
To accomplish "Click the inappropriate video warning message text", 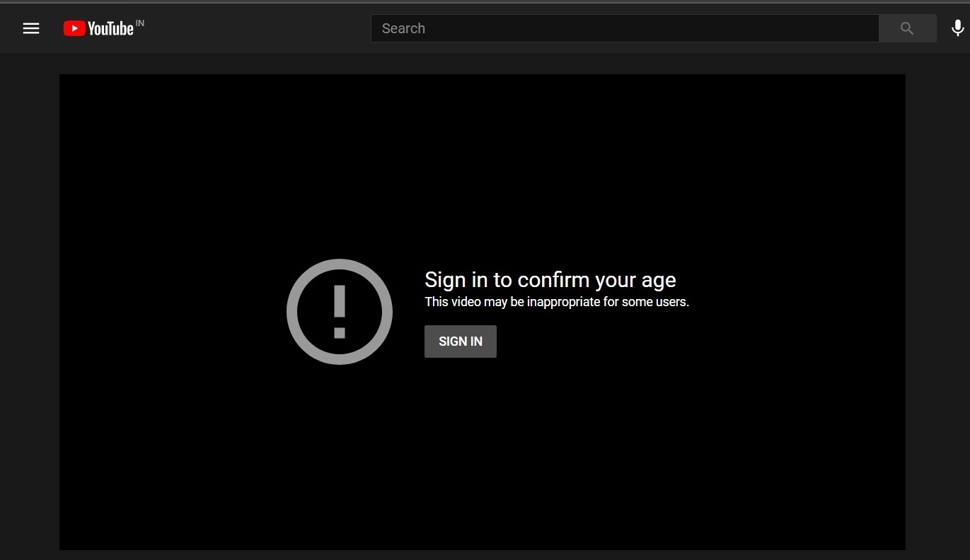I will [557, 302].
